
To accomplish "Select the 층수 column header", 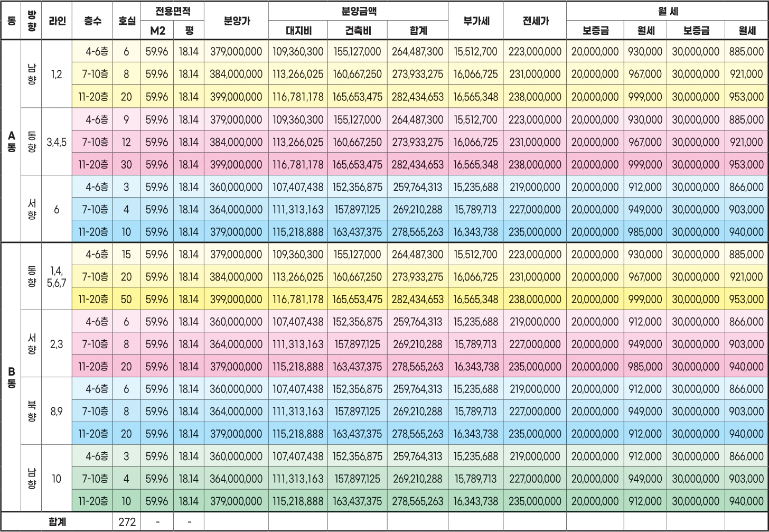I will point(92,21).
